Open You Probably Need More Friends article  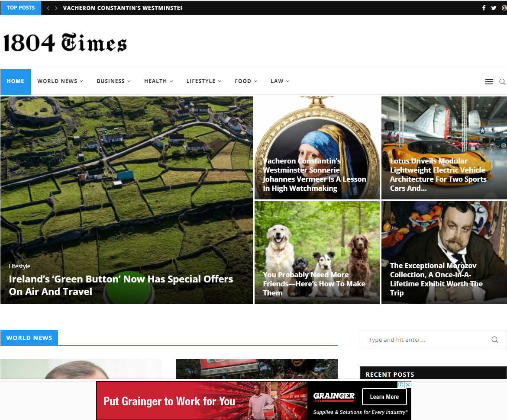(x=314, y=284)
